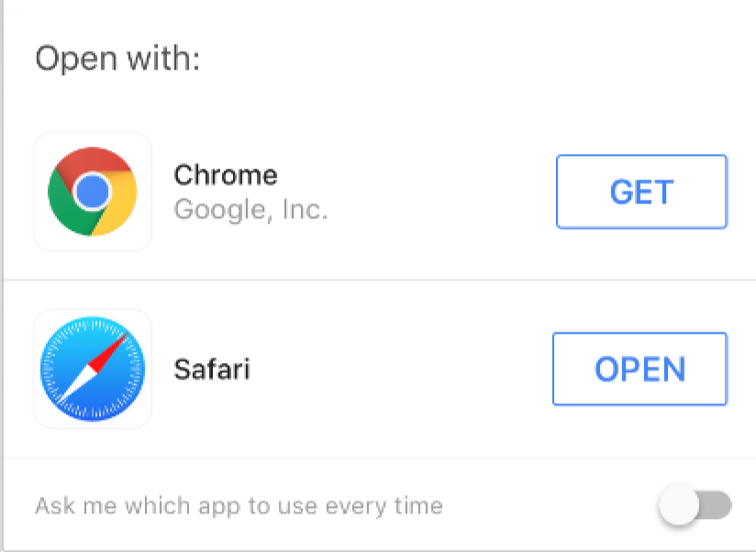The width and height of the screenshot is (756, 552).
Task: Click the Google, Inc. publisher text
Action: 250,210
